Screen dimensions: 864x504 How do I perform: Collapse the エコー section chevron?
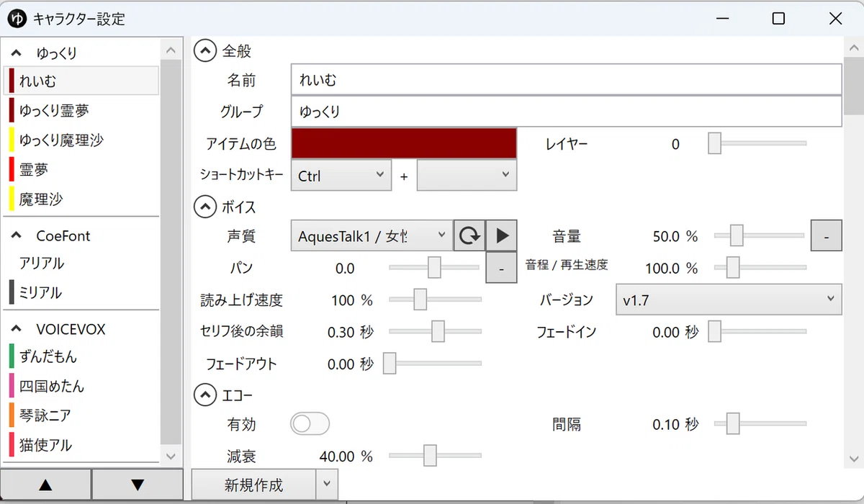pos(205,395)
